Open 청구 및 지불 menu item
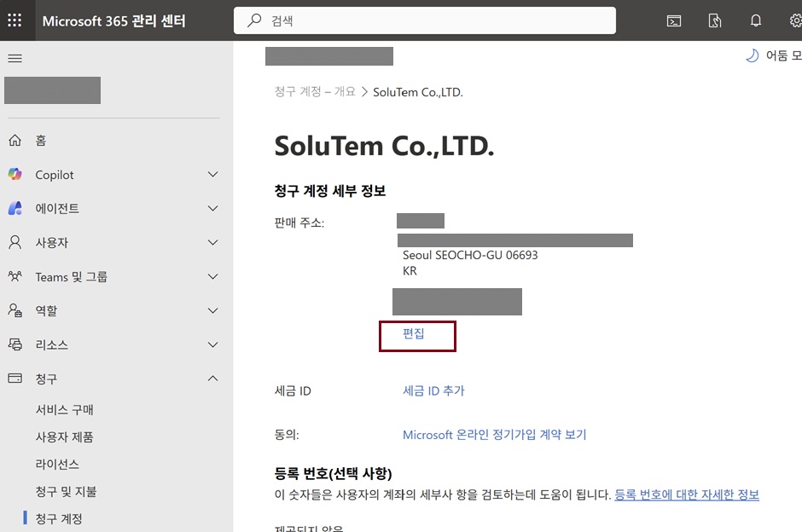 [x=66, y=492]
